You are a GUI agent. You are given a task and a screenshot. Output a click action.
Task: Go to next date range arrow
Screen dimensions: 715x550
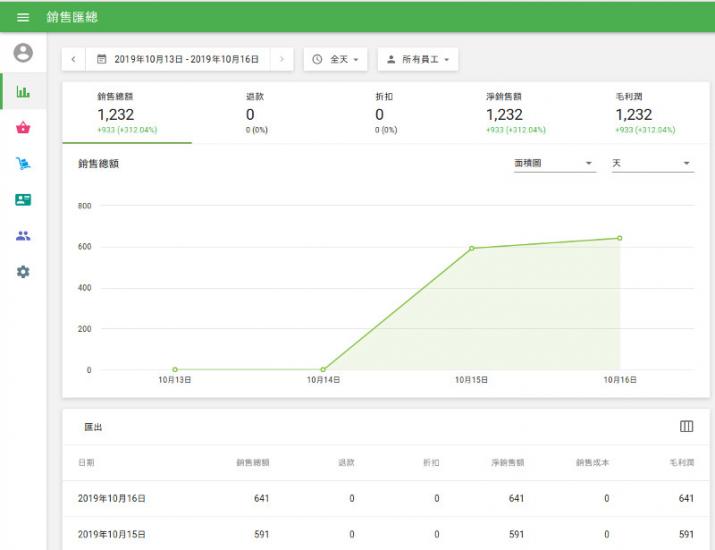[282, 59]
